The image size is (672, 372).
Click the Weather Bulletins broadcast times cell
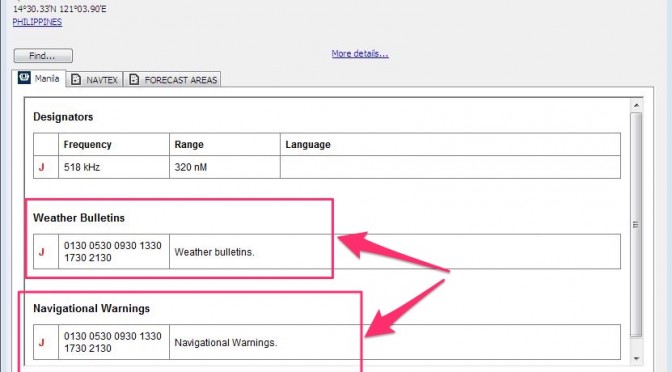(x=114, y=252)
